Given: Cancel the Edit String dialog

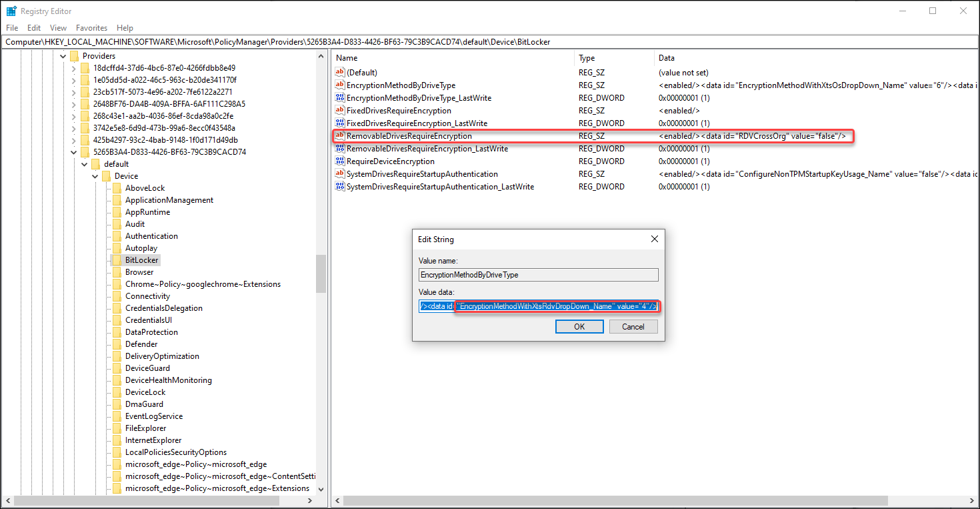Looking at the screenshot, I should click(x=633, y=327).
